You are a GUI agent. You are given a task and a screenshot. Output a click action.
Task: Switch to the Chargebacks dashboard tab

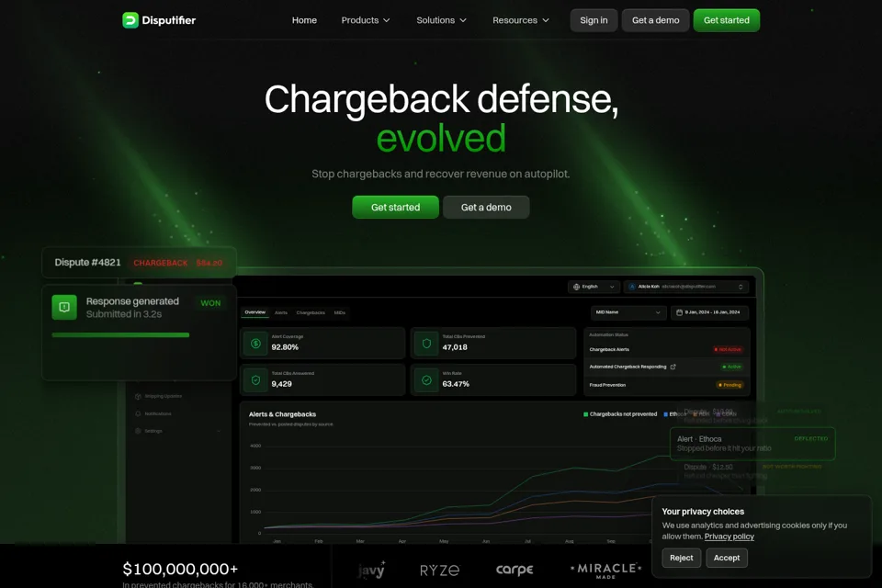click(311, 313)
